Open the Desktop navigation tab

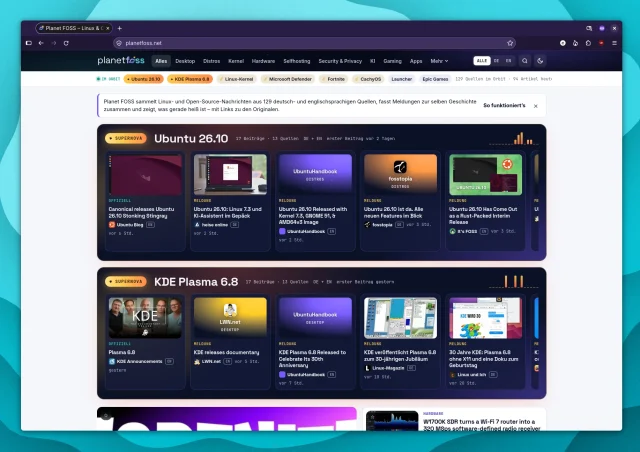point(185,61)
